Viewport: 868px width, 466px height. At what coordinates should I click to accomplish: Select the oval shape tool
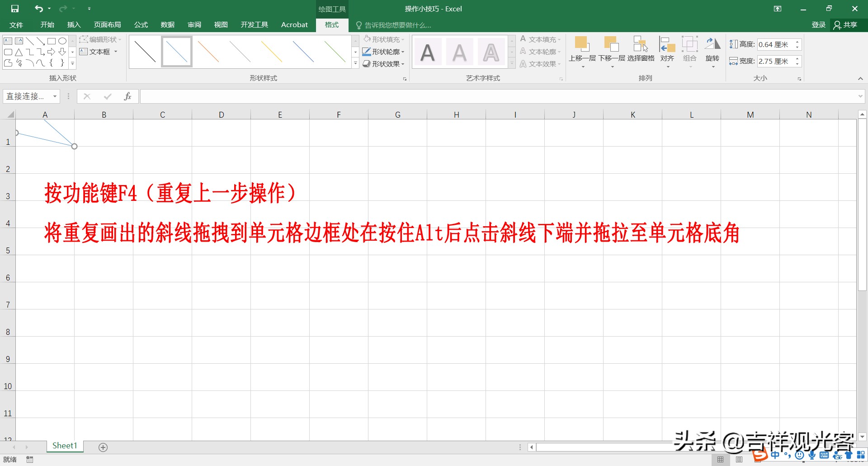(63, 41)
